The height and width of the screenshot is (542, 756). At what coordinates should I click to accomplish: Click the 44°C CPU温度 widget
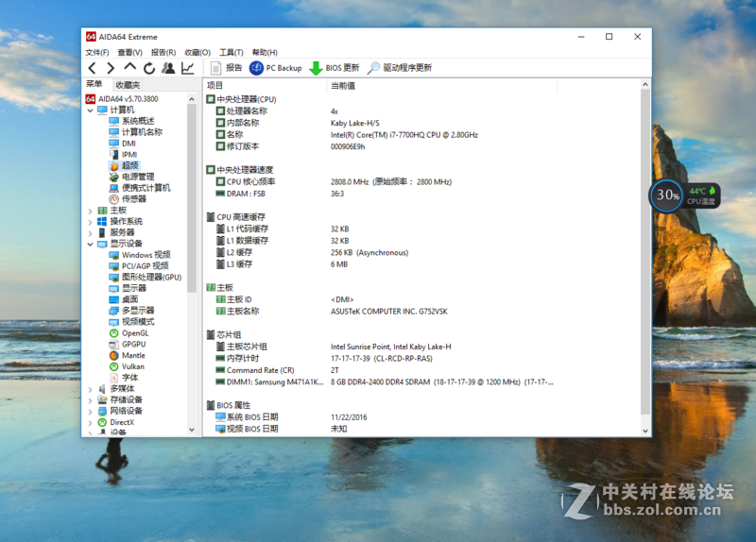(x=701, y=195)
